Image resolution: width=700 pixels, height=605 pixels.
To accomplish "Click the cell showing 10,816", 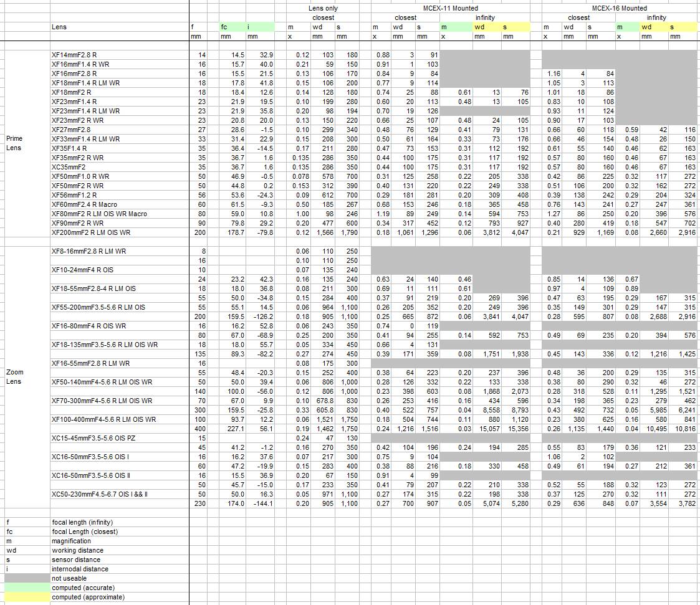I will [x=683, y=429].
